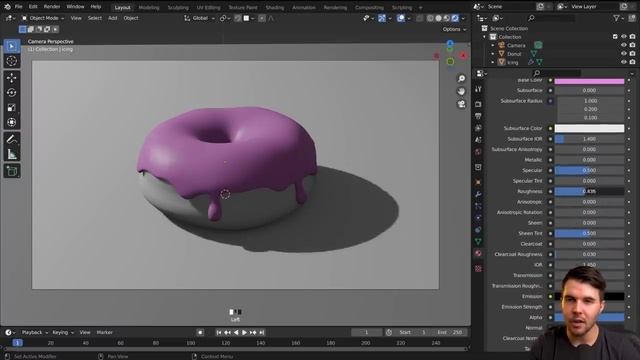Toggle show overlays button in header
Image resolution: width=640 pixels, height=360 pixels.
click(401, 18)
